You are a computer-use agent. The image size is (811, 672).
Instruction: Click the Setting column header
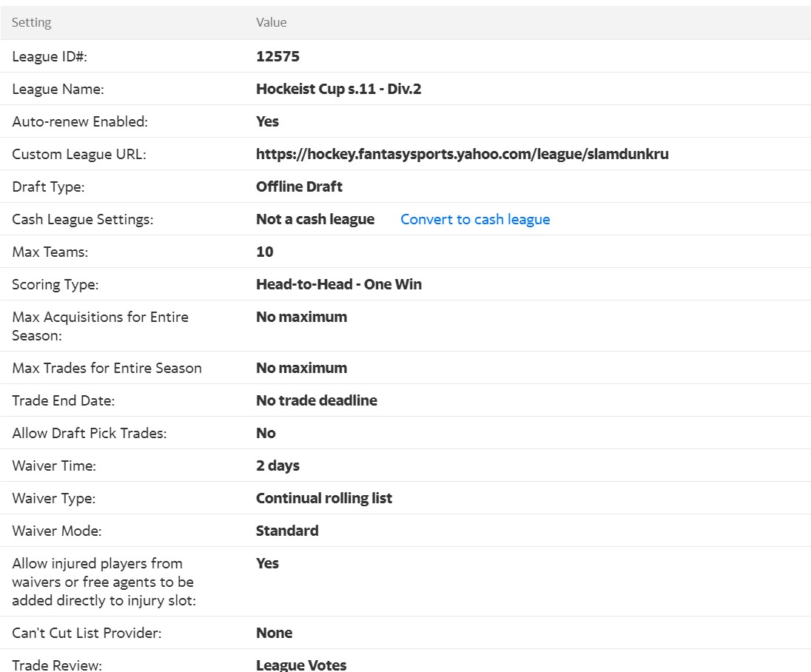(x=32, y=22)
